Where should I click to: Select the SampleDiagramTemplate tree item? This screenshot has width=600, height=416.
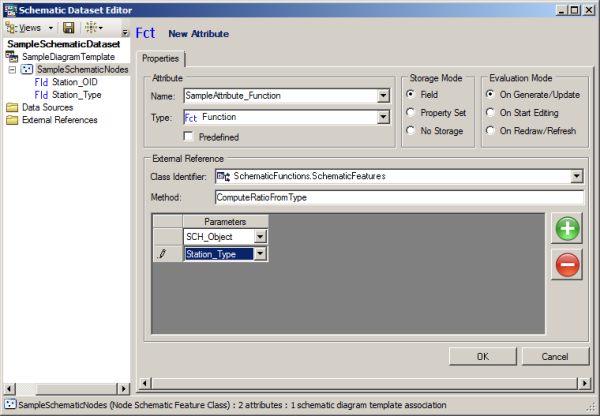(62, 57)
